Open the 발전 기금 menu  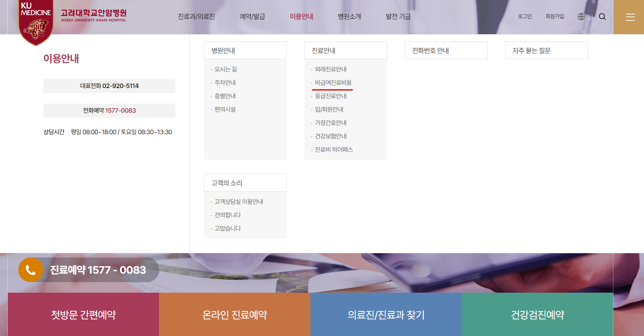pyautogui.click(x=398, y=17)
